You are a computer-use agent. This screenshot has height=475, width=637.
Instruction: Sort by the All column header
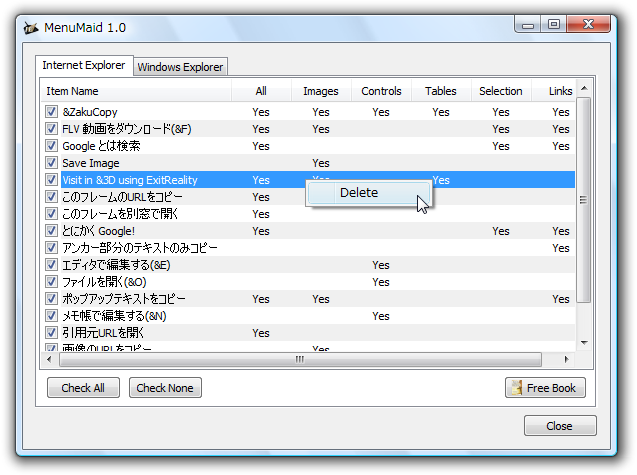[261, 91]
